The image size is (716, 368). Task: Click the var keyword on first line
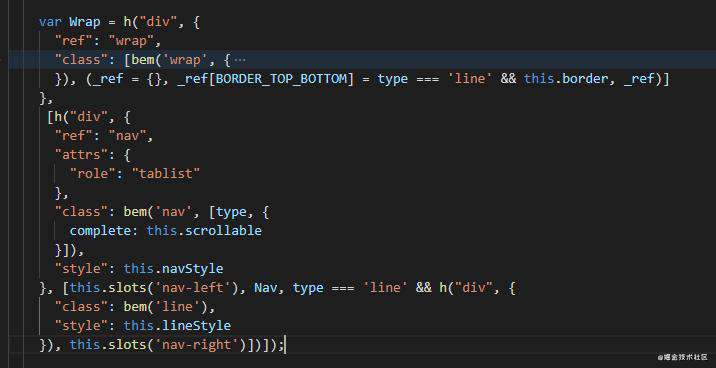coord(50,22)
